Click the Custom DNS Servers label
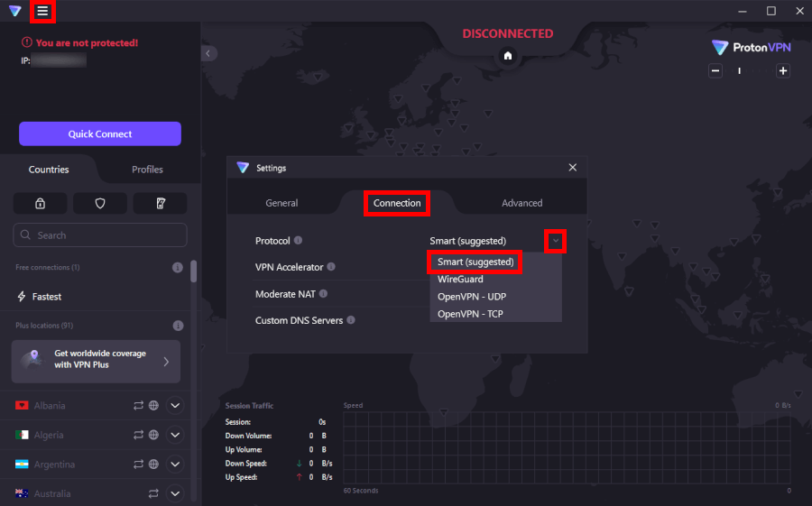The image size is (812, 506). pos(299,320)
